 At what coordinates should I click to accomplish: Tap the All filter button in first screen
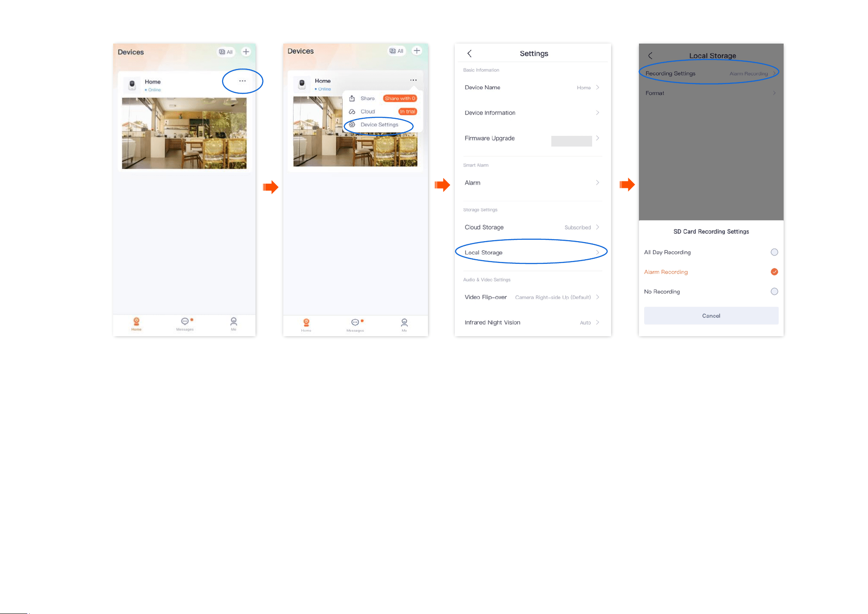(x=226, y=52)
